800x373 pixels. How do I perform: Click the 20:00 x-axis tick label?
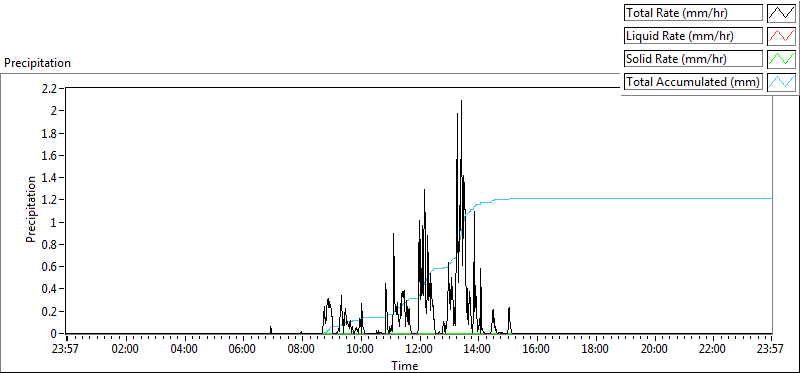point(655,350)
